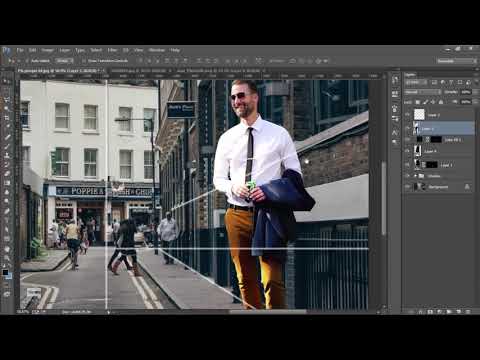This screenshot has width=480, height=360.
Task: Click the lock all padlock icon
Action: coord(441,102)
